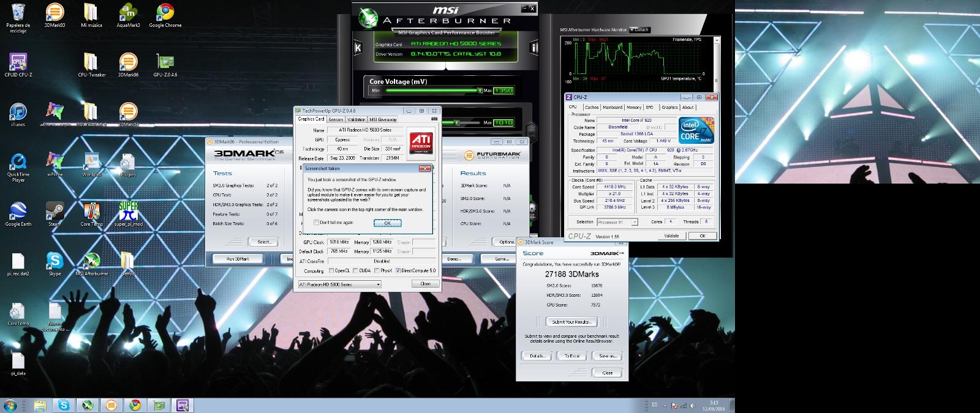
Task: Open the Core Temp thermometer desktop shortcut
Action: [x=91, y=214]
